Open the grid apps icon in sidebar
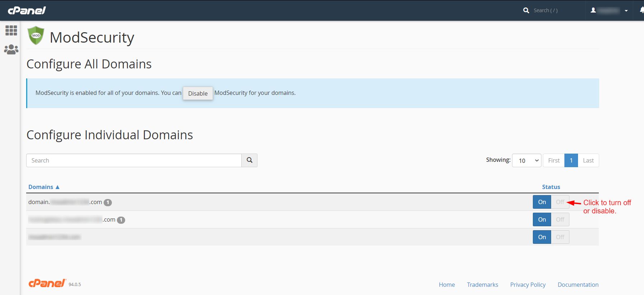Image resolution: width=644 pixels, height=295 pixels. (11, 30)
